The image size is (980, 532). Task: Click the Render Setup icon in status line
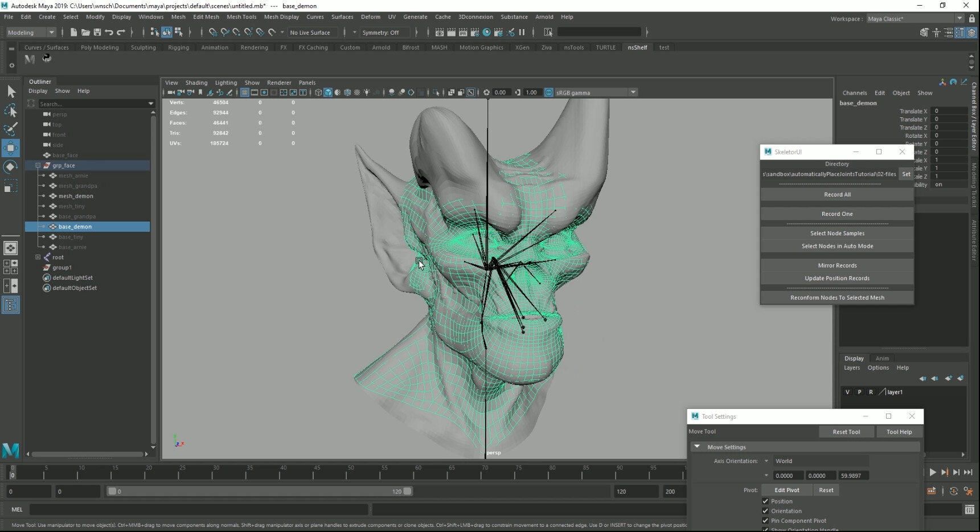pyautogui.click(x=475, y=32)
